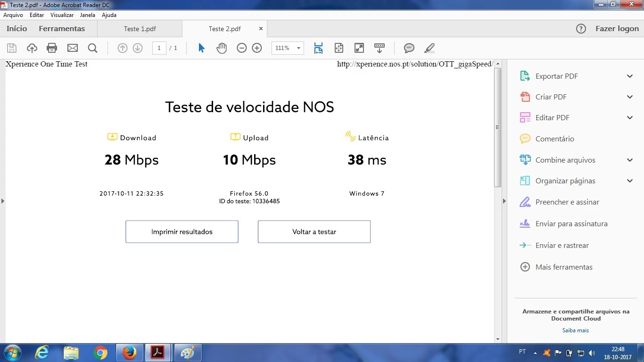Expand the Exportar PDF options chevron
The image size is (644, 362).
click(x=630, y=76)
